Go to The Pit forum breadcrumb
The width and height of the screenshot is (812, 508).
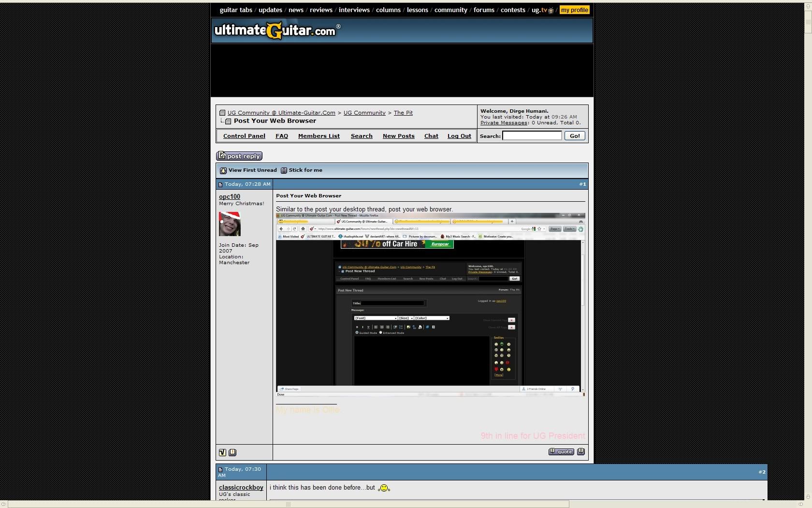coord(403,113)
